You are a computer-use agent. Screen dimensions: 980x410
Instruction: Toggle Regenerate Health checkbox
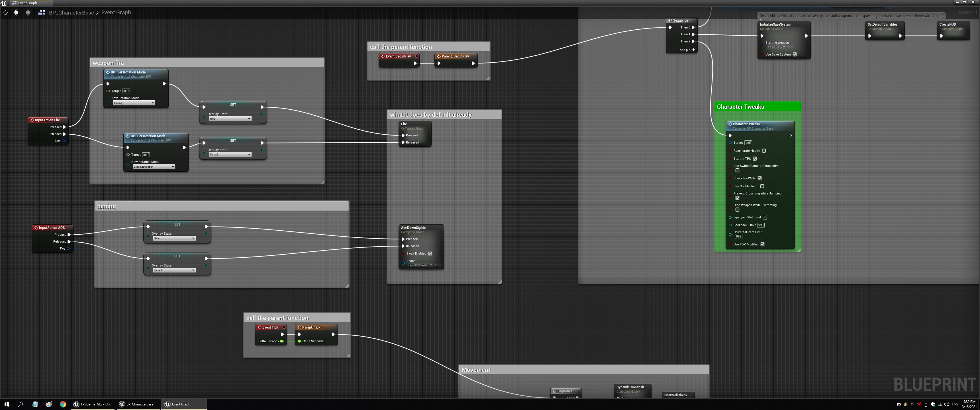[x=763, y=151]
